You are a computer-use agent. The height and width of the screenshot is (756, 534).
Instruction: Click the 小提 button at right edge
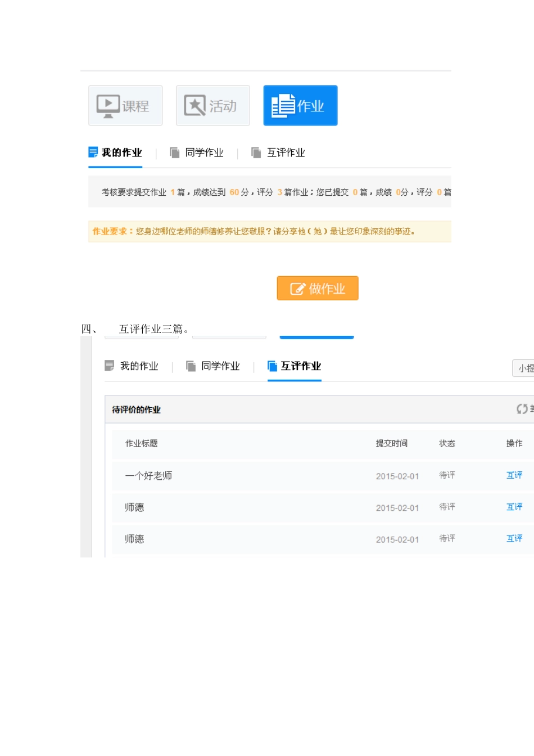click(523, 368)
